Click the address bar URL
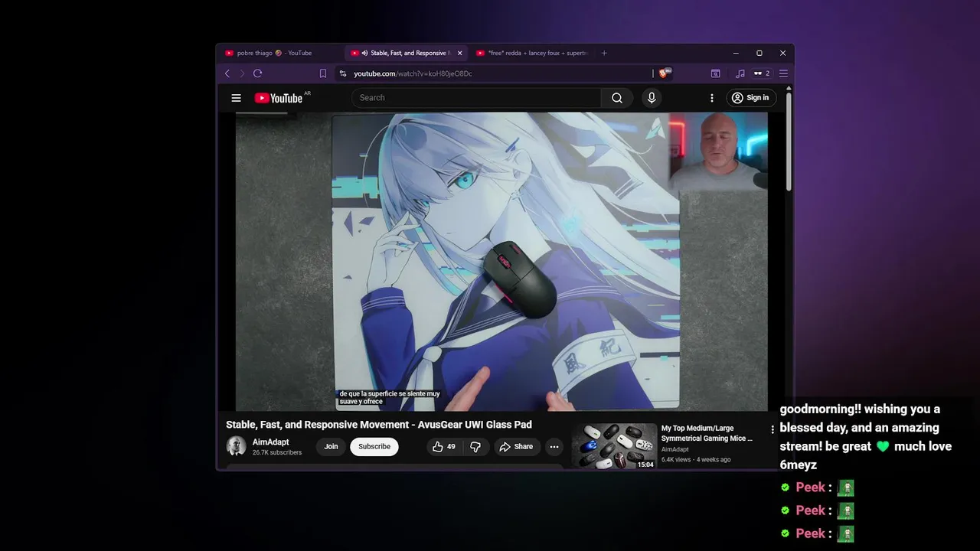Screen dimensions: 980x551 (x=413, y=73)
